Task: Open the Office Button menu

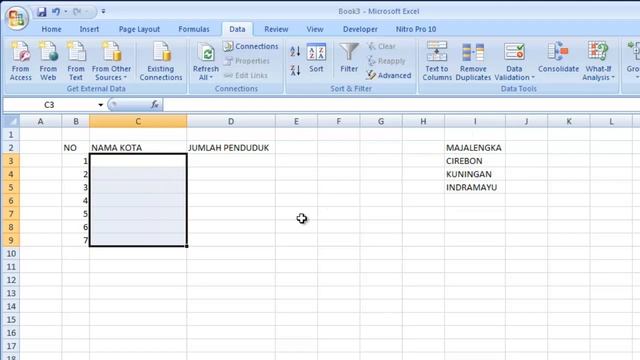Action: pos(16,18)
